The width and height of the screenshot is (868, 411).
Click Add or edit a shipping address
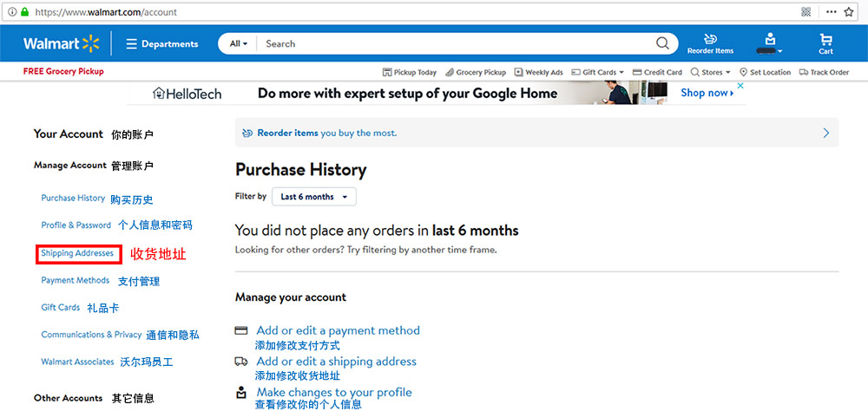click(x=336, y=362)
